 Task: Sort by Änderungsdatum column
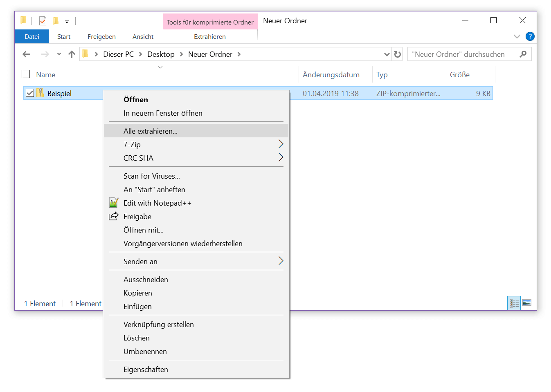[x=331, y=75]
